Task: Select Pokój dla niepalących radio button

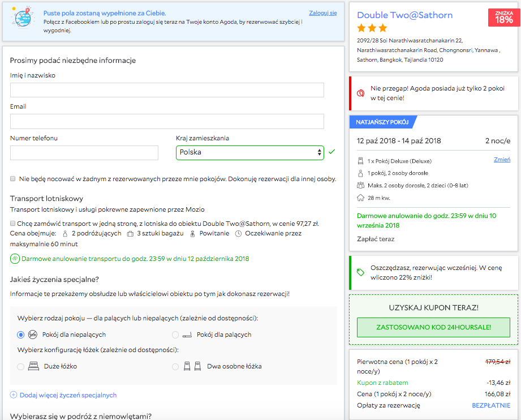Action: click(x=20, y=335)
